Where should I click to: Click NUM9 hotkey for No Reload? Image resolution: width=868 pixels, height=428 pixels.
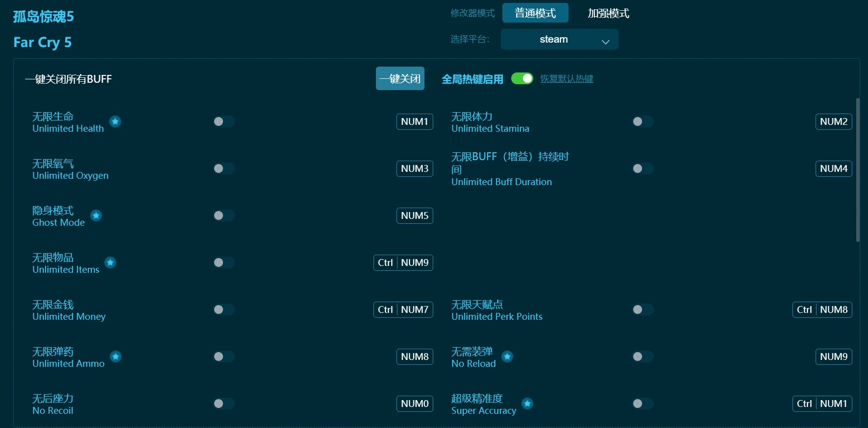[x=834, y=357]
